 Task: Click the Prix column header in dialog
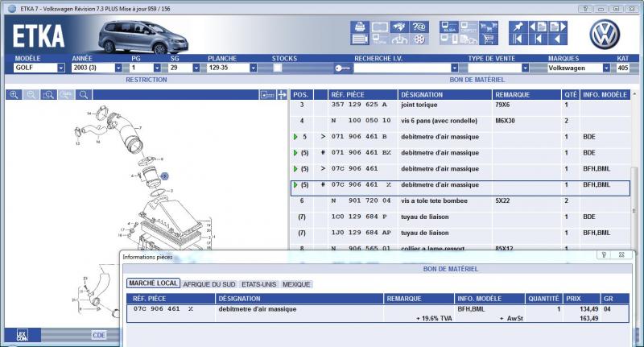pos(581,299)
